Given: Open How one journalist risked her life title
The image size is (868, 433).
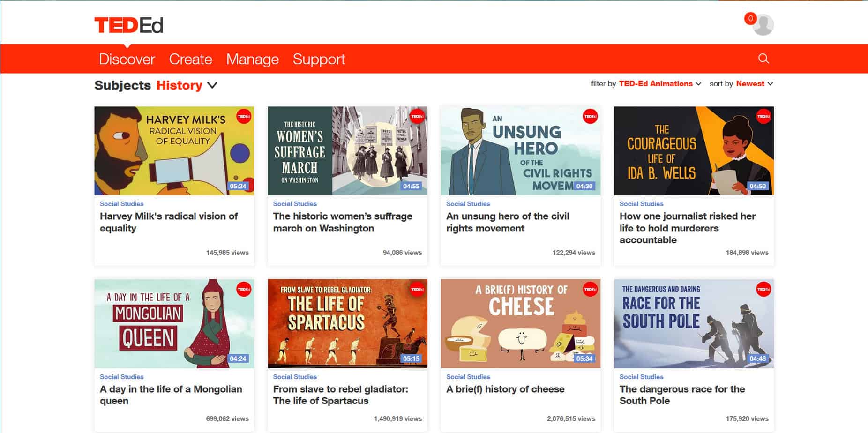Looking at the screenshot, I should pyautogui.click(x=688, y=228).
